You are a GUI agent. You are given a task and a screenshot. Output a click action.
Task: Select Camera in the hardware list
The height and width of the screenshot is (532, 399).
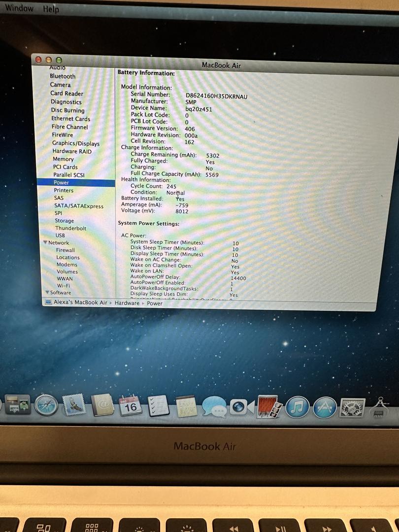61,85
